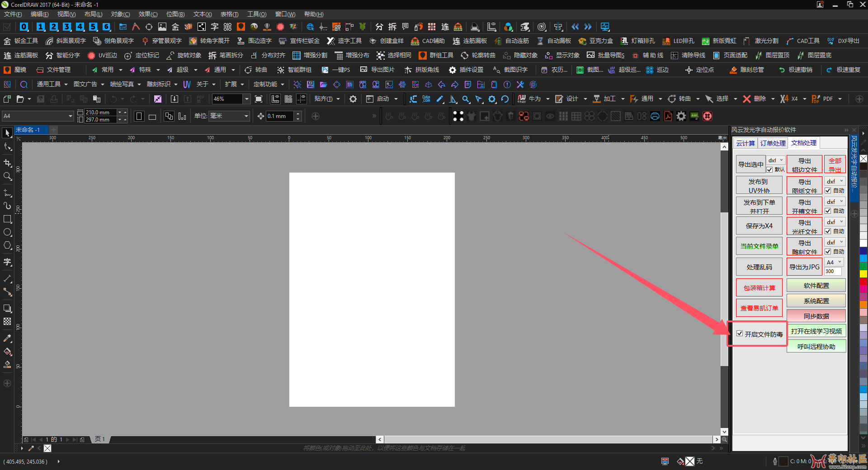868x470 pixels.
Task: Open the 工具 menu
Action: [256, 14]
